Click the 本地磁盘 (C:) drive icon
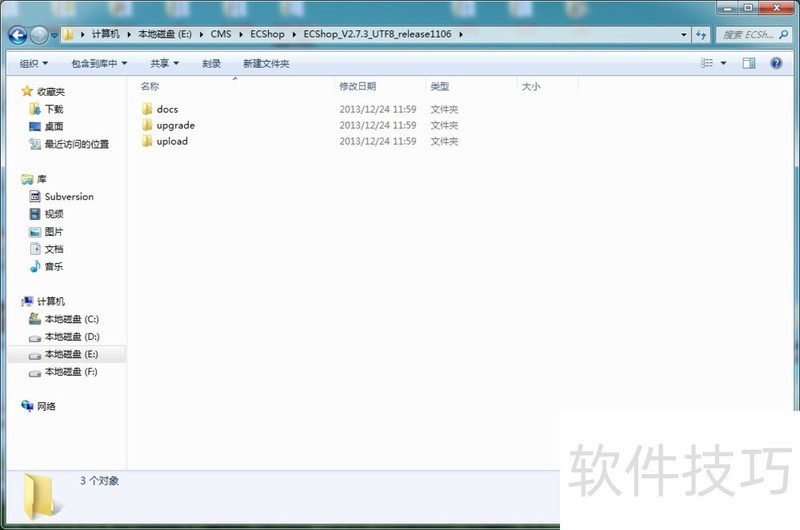The height and width of the screenshot is (530, 800). [x=35, y=319]
